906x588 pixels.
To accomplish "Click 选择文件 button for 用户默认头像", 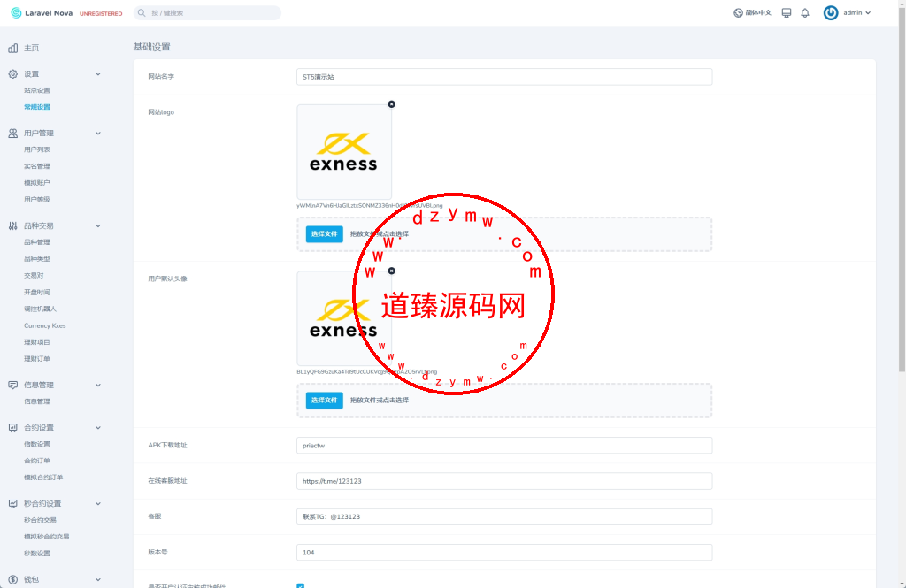I will 324,401.
